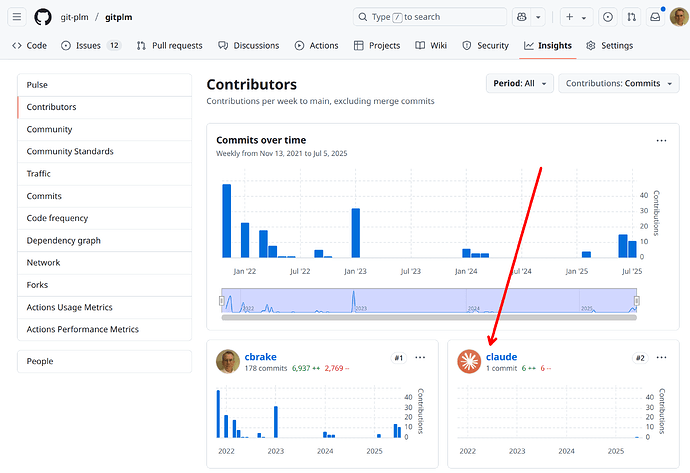Expand the Copilot dropdown arrow

538,17
